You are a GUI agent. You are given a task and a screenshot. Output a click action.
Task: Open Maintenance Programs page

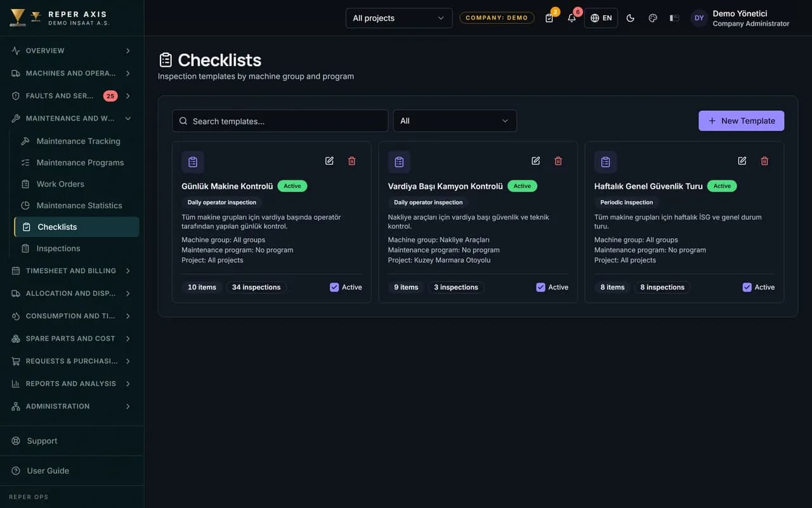pos(77,163)
